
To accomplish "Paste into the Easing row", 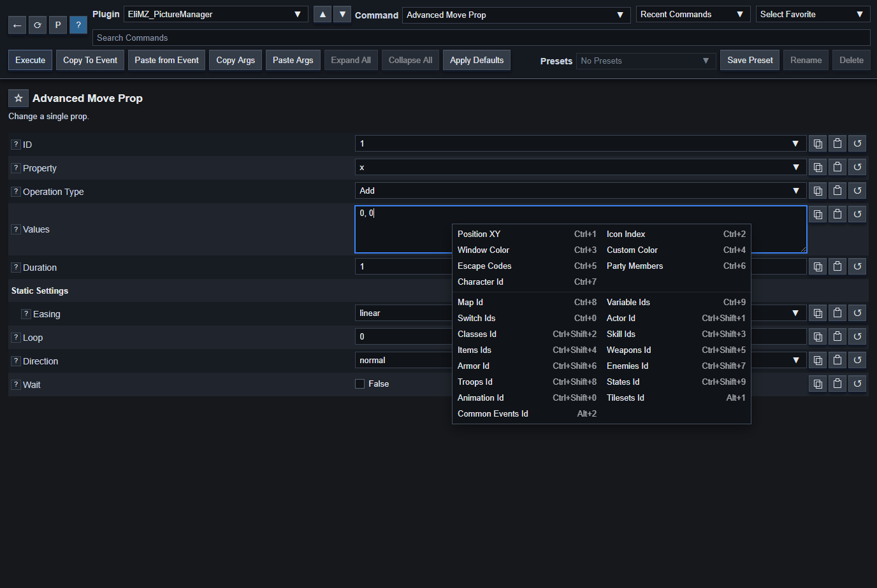I will point(837,313).
